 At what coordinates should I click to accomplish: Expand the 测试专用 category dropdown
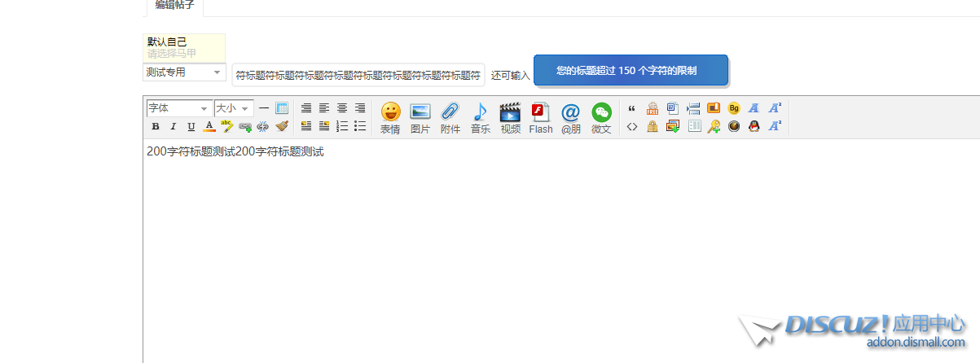tap(183, 72)
